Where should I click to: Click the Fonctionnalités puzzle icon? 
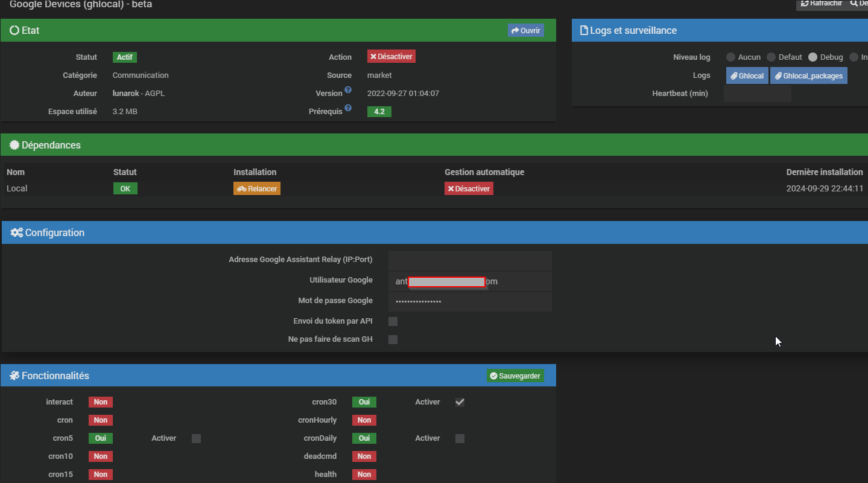click(14, 376)
